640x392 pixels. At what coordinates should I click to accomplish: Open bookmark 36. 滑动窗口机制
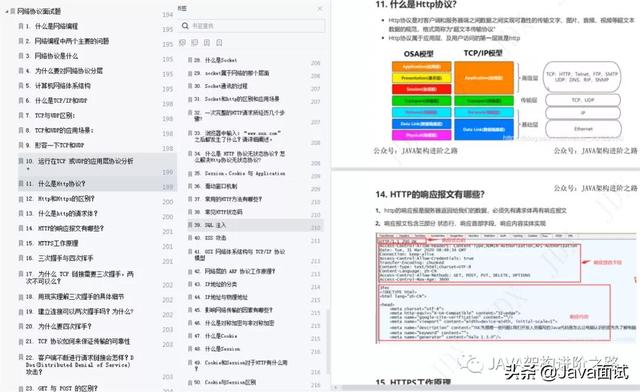(x=215, y=187)
